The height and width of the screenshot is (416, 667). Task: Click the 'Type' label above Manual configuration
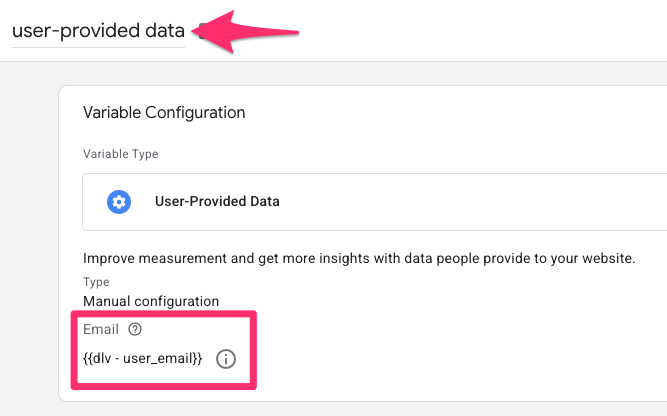[x=96, y=282]
